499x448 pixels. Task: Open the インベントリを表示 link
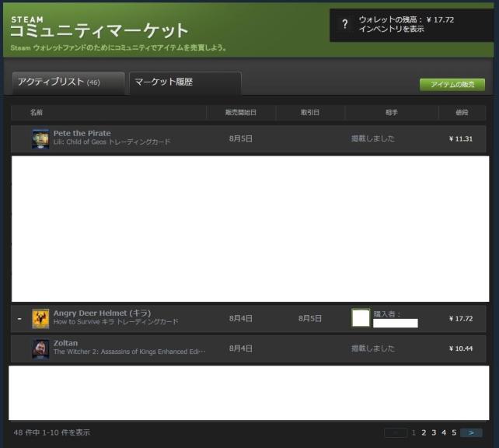[391, 29]
